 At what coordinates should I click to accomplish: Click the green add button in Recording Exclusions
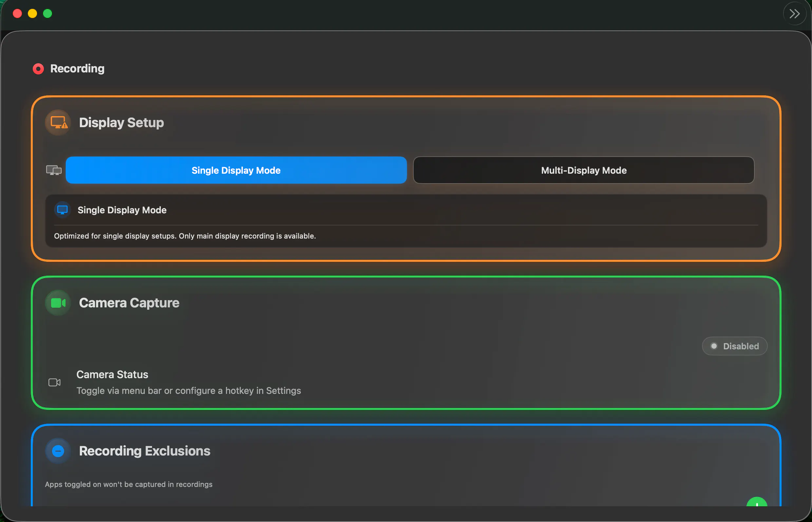[757, 502]
